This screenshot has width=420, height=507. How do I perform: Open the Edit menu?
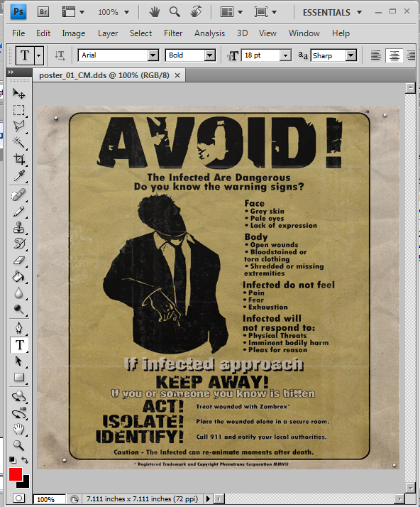[x=43, y=33]
